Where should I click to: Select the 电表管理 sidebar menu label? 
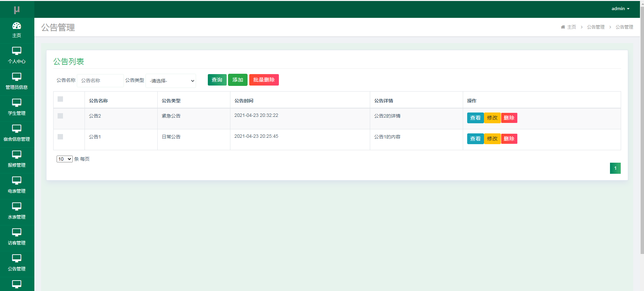(17, 191)
